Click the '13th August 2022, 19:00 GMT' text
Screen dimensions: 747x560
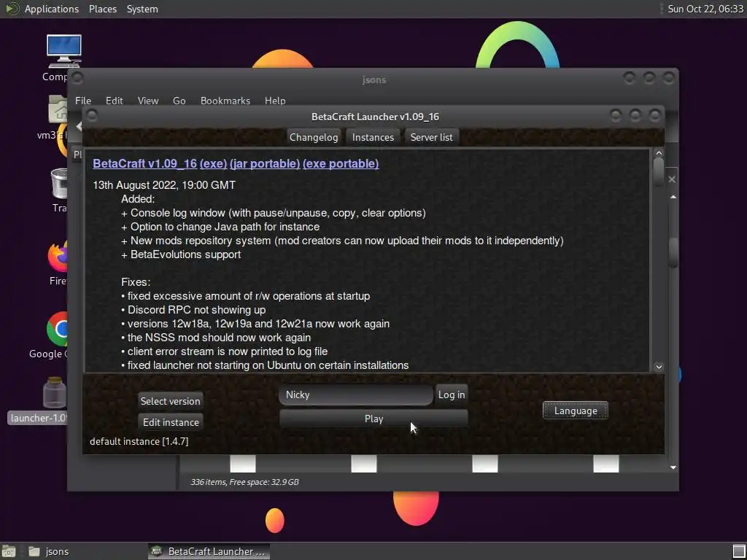click(164, 184)
